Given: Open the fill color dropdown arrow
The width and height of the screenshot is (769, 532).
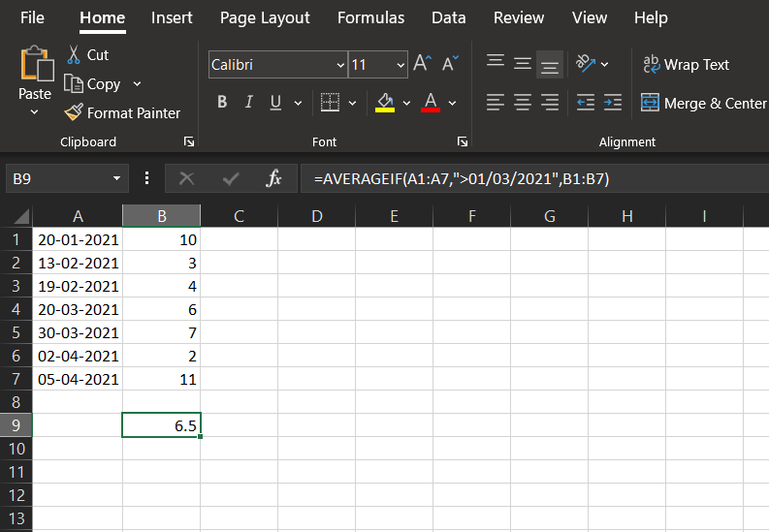Looking at the screenshot, I should [x=406, y=103].
